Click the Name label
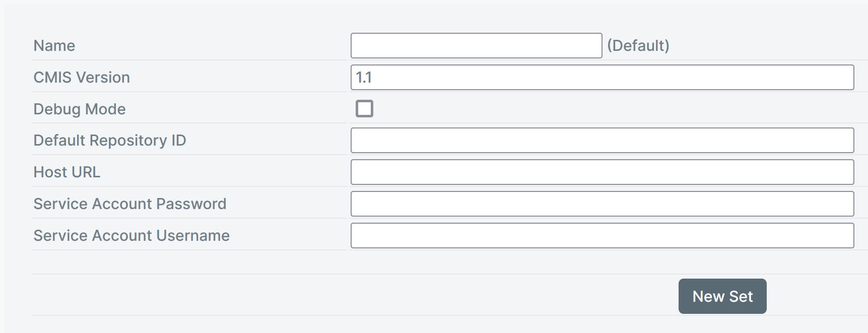Screen dimensions: 868x333 (x=54, y=46)
